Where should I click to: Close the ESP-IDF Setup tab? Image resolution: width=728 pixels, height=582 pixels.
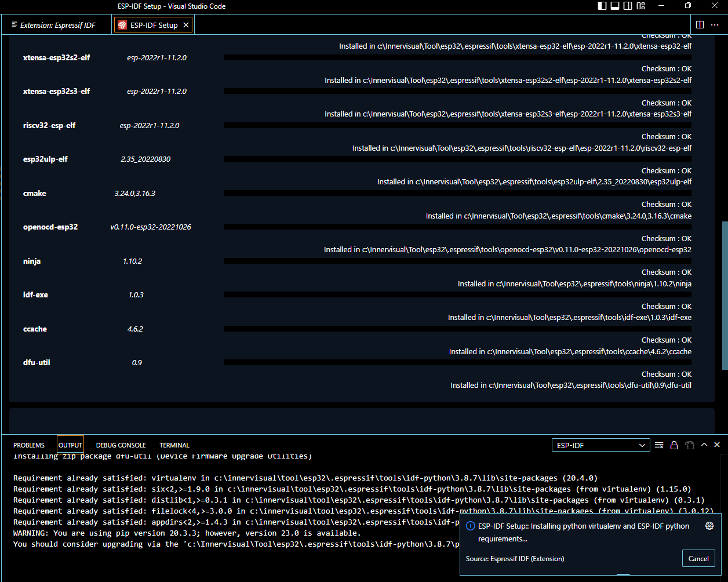coord(185,25)
